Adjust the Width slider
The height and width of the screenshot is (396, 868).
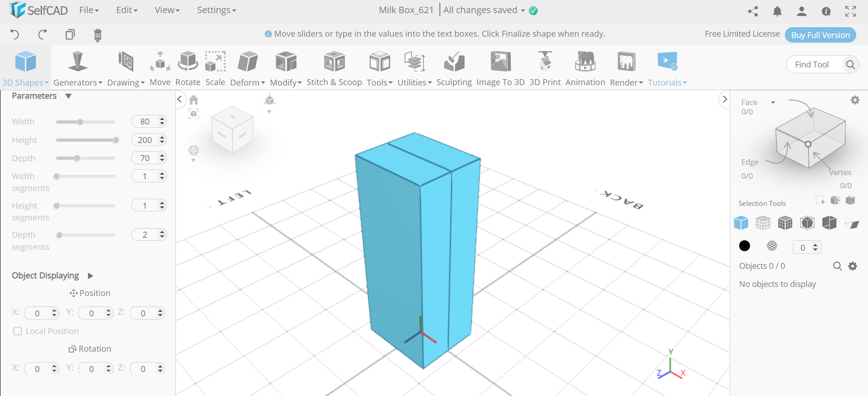(x=85, y=122)
